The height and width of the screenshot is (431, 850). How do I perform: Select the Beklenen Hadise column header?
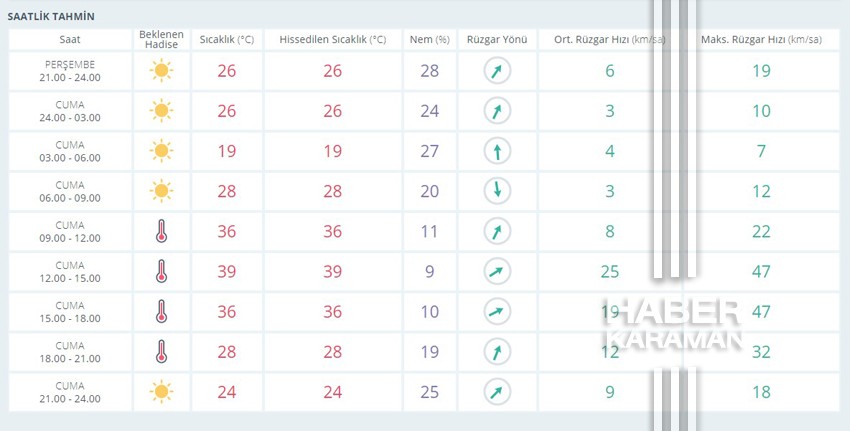point(162,40)
